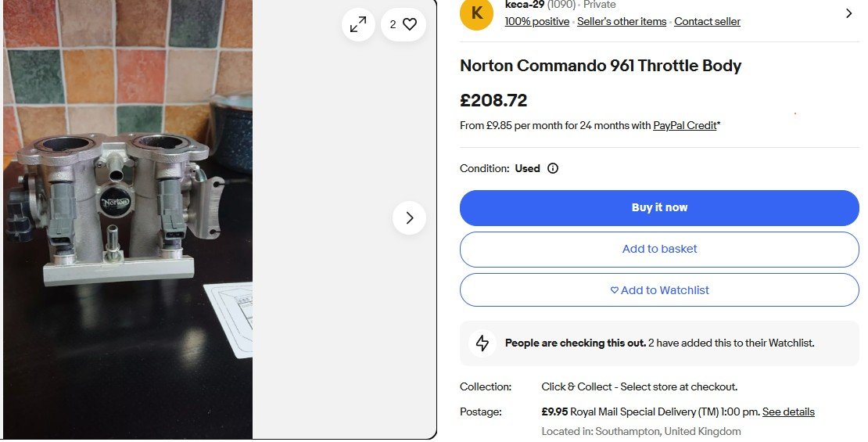The width and height of the screenshot is (868, 442).
Task: View the Seller's other items
Action: (622, 22)
